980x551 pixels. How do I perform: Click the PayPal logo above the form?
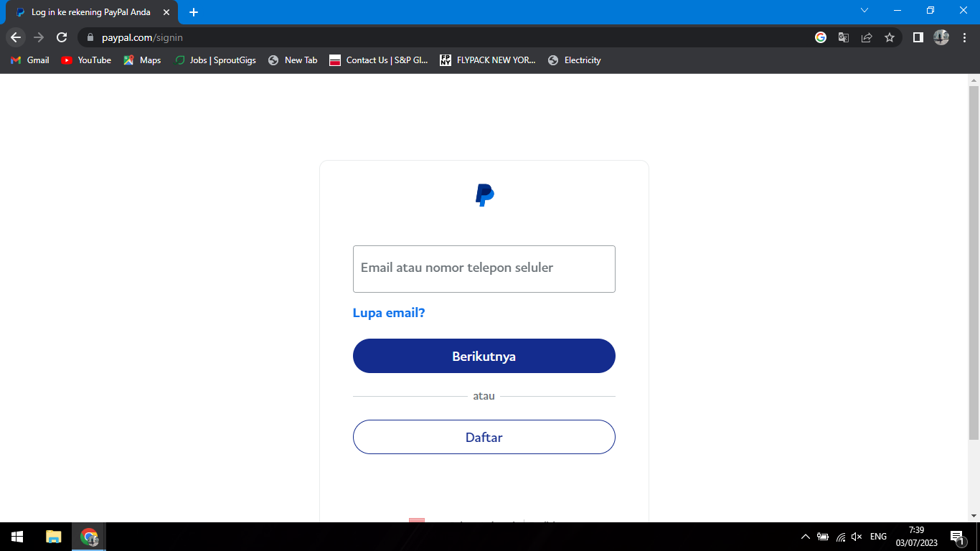(x=485, y=195)
